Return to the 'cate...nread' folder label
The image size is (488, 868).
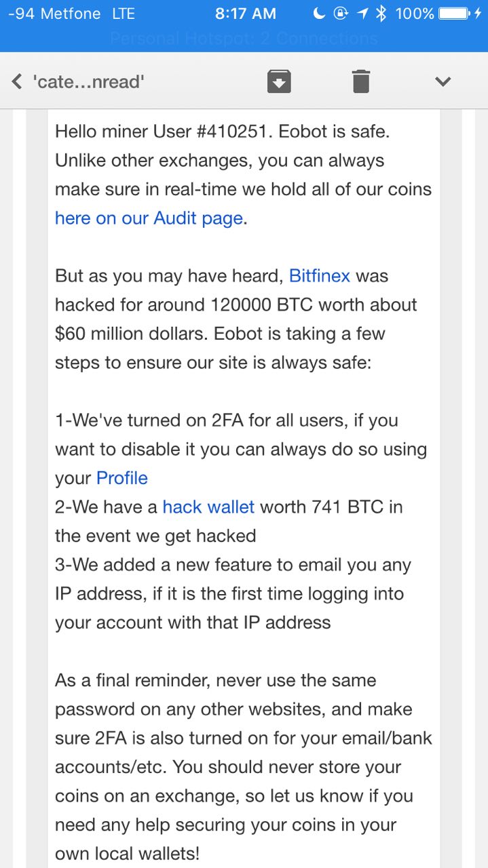coord(88,82)
